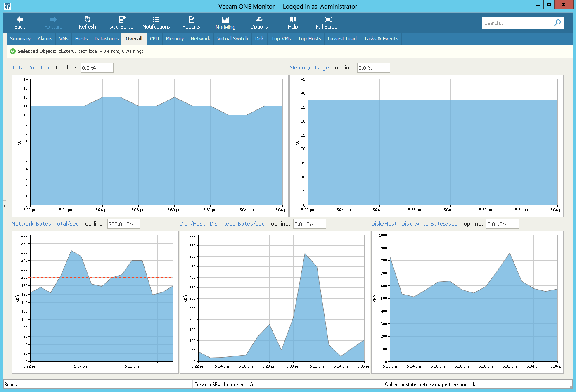This screenshot has width=576, height=392.
Task: Focus the Disk Read top line field
Action: click(x=309, y=224)
